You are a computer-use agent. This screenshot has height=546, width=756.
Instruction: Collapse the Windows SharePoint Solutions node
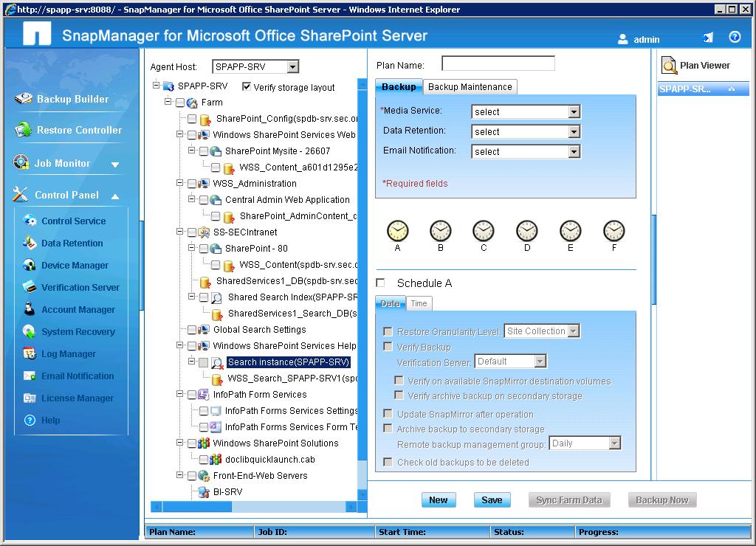point(180,443)
